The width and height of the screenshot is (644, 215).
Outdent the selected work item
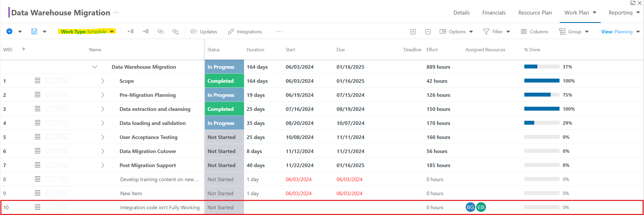[x=131, y=31]
